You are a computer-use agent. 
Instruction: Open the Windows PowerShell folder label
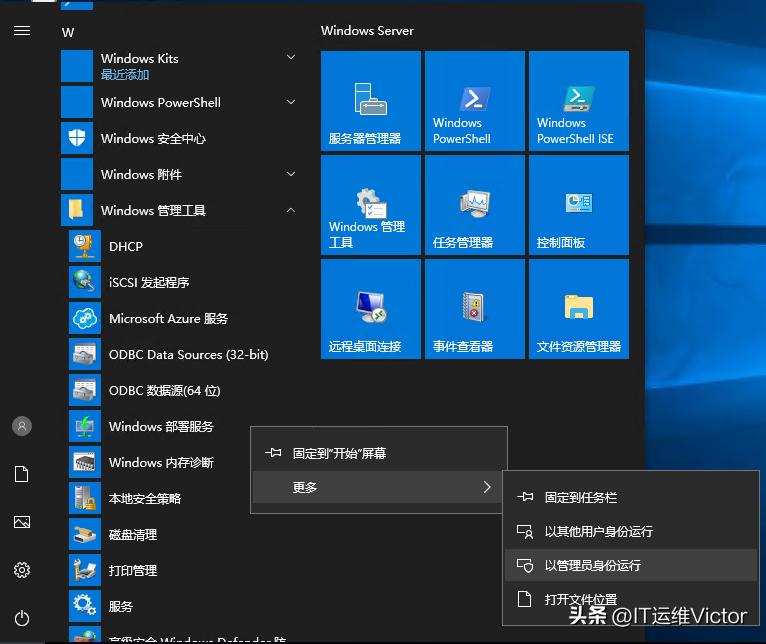[x=161, y=103]
